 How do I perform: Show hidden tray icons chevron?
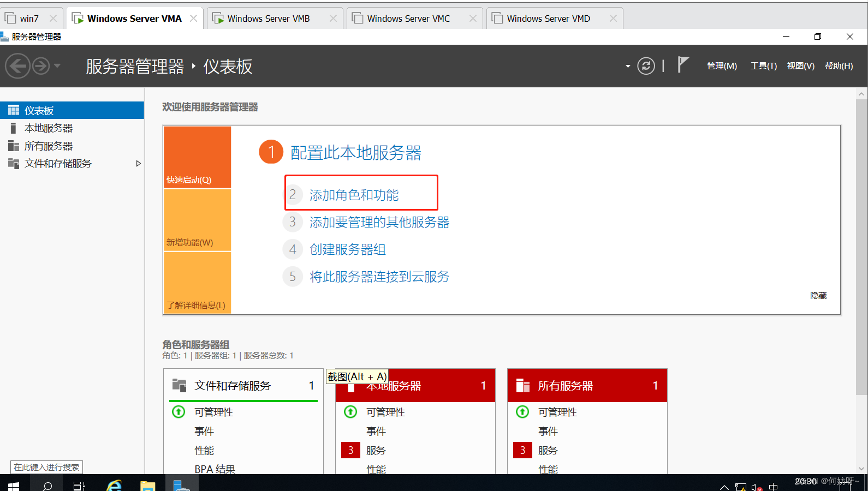coord(724,487)
